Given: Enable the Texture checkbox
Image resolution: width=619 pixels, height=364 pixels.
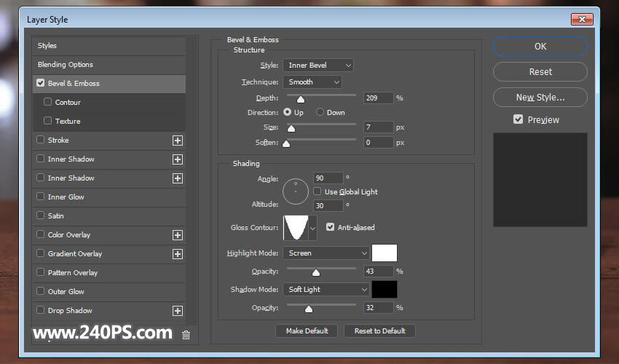Looking at the screenshot, I should (48, 120).
